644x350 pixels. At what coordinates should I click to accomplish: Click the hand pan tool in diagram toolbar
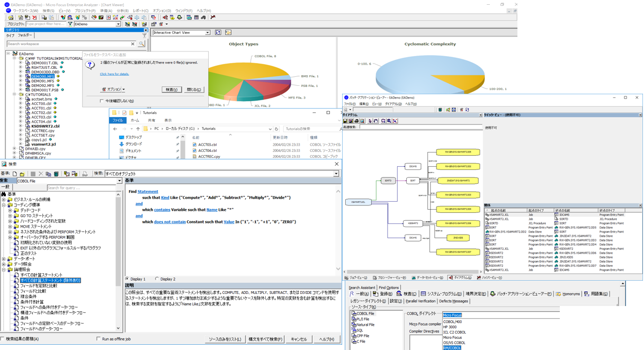pos(375,121)
